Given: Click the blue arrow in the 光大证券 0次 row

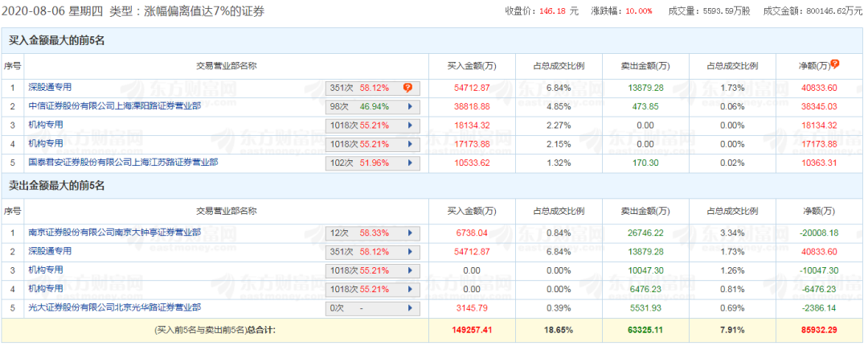Looking at the screenshot, I should tap(410, 307).
